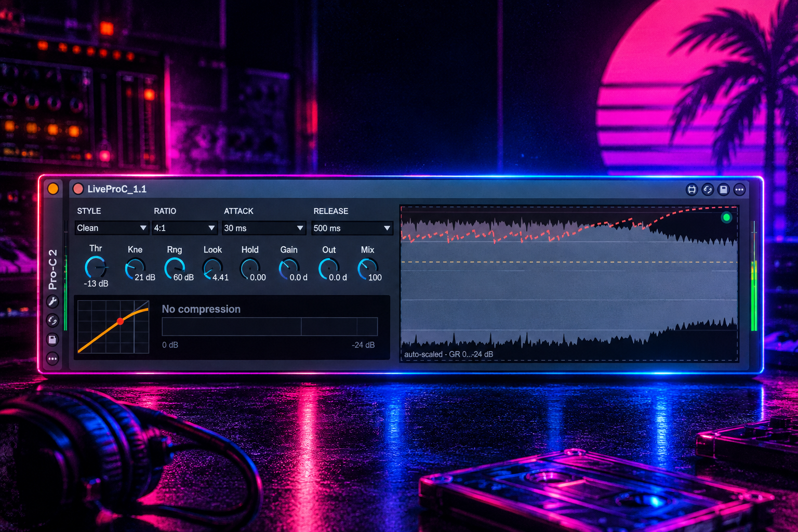Click the "-13 dB" threshold value

(96, 284)
